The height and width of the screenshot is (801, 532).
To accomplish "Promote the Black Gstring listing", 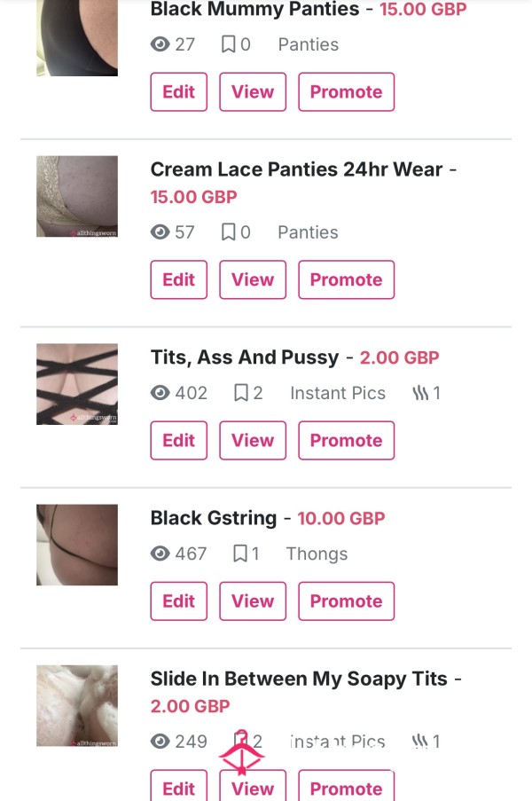I will tap(346, 601).
